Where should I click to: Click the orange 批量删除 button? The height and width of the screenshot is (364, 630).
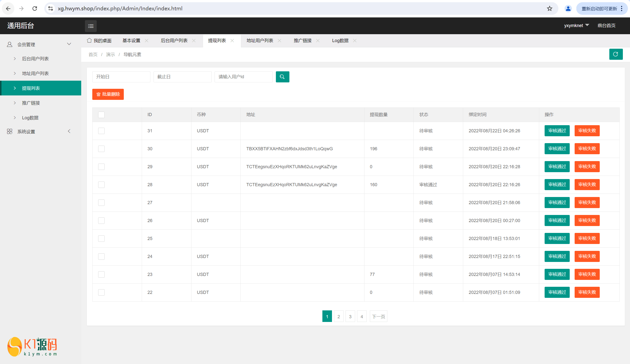pyautogui.click(x=108, y=94)
